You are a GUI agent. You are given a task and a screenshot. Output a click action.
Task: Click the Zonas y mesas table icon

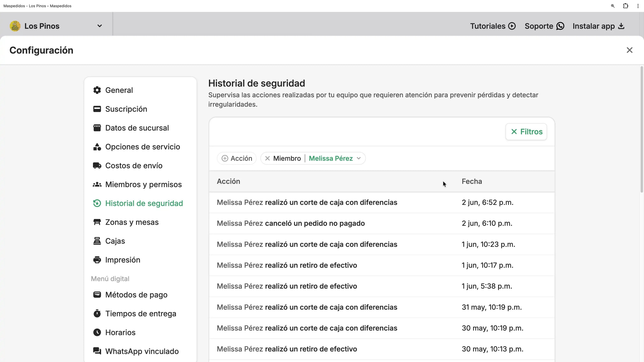tap(97, 222)
